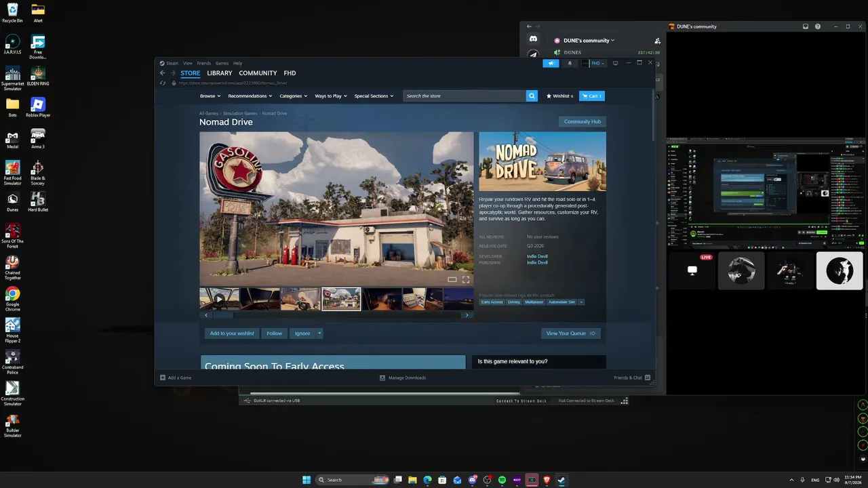Open the shopping Cart button
Screen dimensions: 868x488
coord(592,96)
